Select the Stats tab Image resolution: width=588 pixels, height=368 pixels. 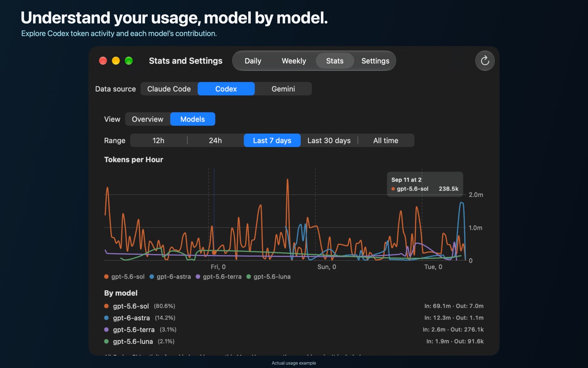click(335, 61)
